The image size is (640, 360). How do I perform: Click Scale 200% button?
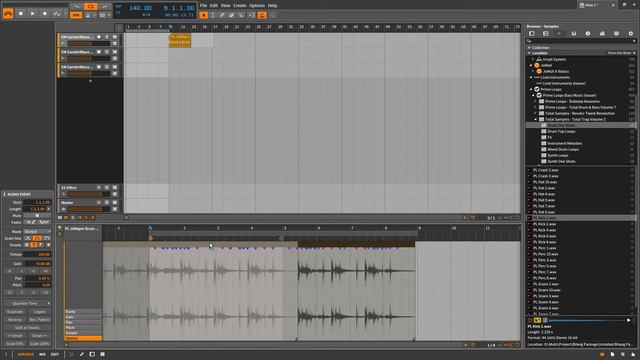[40, 344]
